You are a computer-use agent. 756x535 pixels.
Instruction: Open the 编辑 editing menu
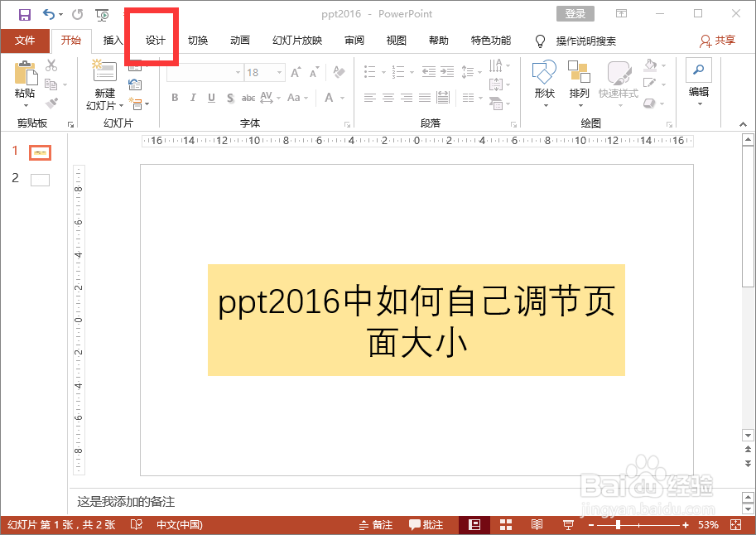(699, 82)
